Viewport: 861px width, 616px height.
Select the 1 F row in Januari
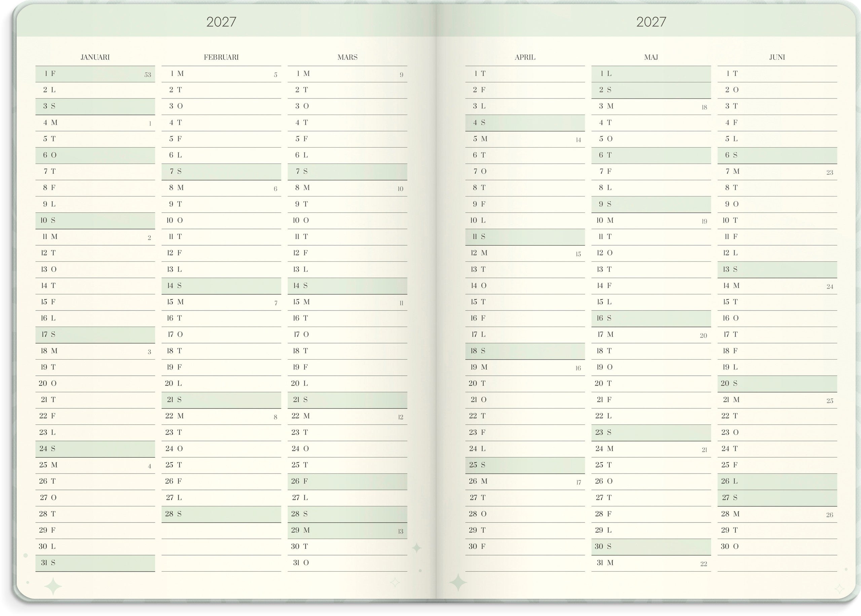(95, 74)
